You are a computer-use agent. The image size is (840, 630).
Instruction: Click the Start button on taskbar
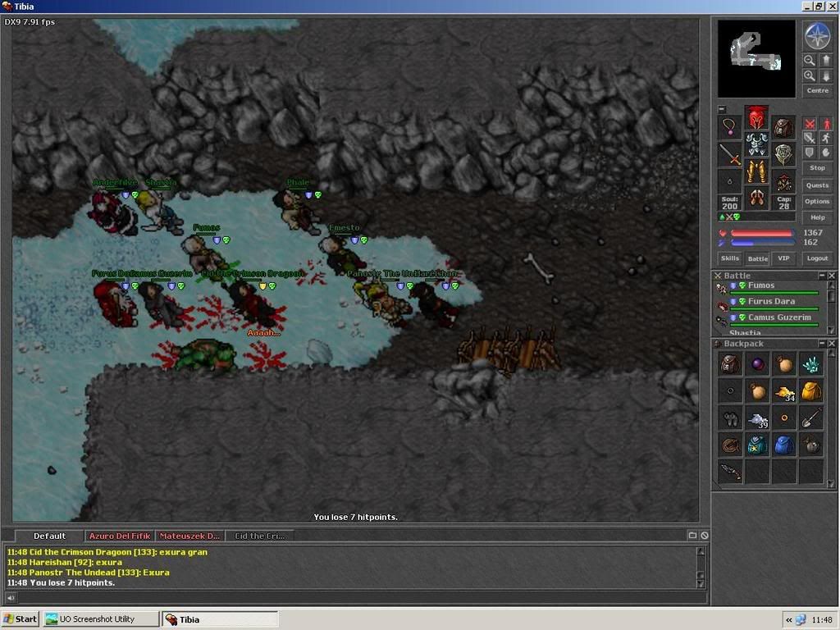pos(20,619)
